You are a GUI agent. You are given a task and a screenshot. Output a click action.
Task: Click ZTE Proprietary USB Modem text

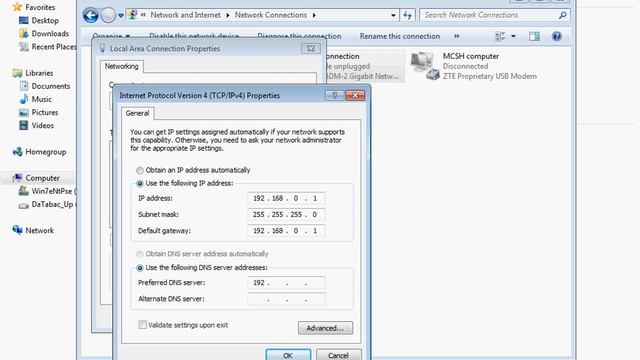tap(489, 76)
